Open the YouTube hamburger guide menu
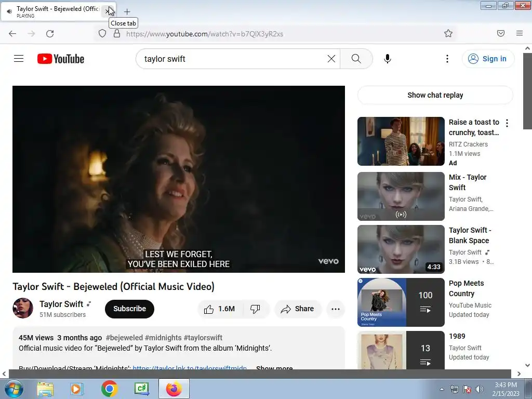The height and width of the screenshot is (399, 532). 19,59
